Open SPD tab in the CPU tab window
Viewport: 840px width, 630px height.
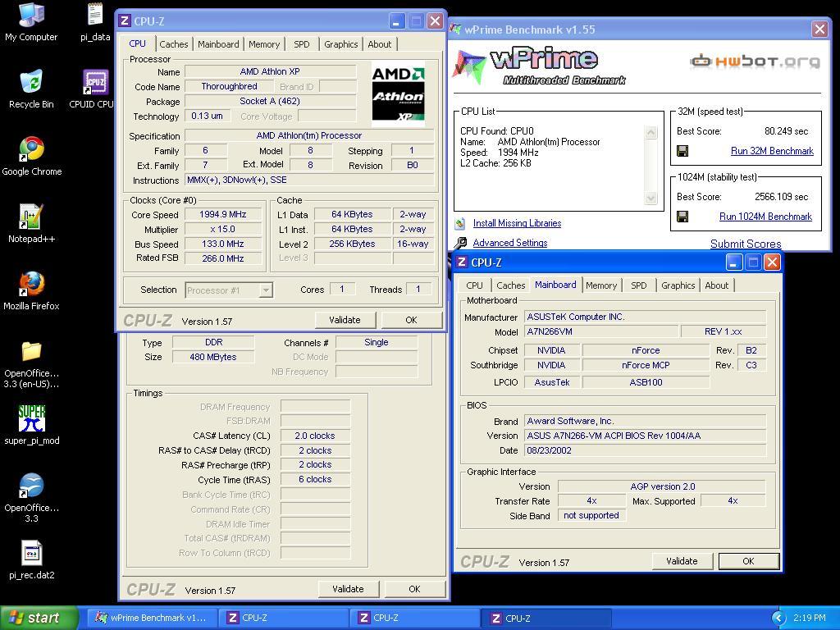[302, 44]
